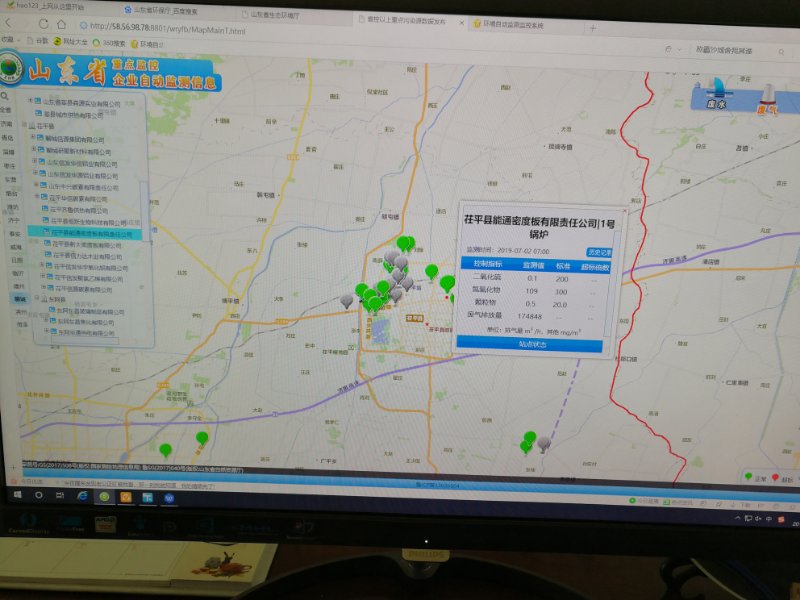800x600 pixels.
Task: Click the 历史记录 button in popup
Action: (598, 251)
